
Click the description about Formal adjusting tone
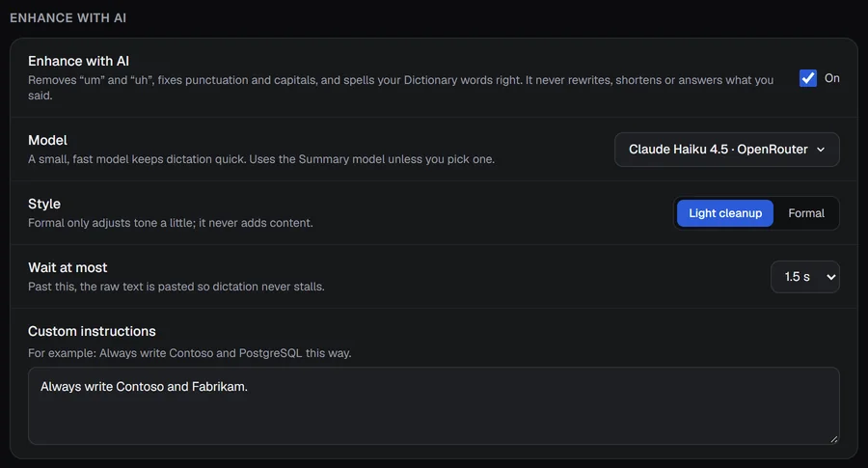point(171,223)
